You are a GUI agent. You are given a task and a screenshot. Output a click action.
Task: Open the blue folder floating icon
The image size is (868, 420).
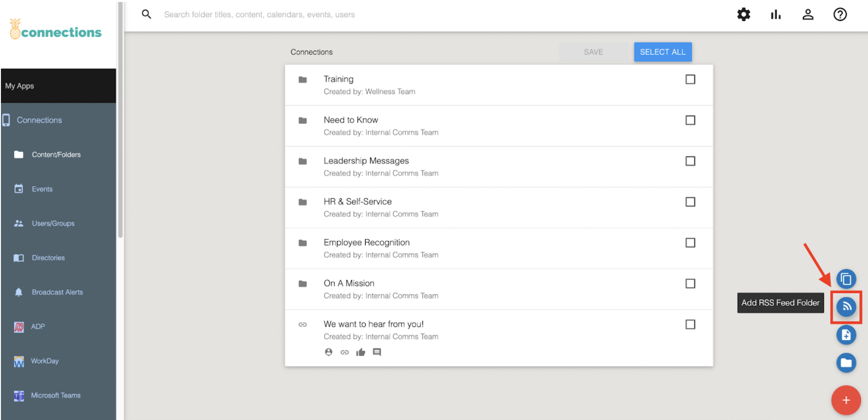846,363
